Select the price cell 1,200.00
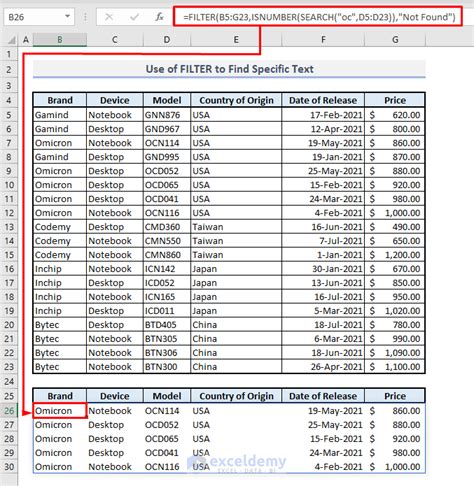This screenshot has height=486, width=474. point(395,255)
